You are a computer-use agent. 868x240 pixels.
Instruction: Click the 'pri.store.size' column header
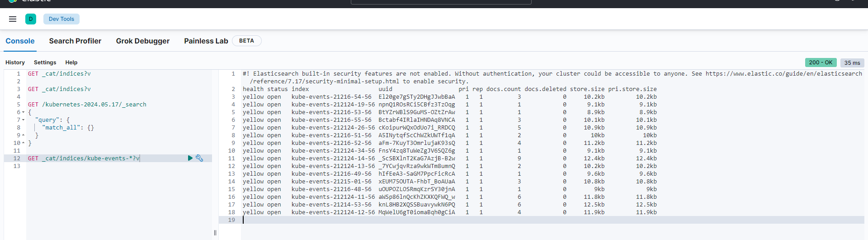click(632, 89)
